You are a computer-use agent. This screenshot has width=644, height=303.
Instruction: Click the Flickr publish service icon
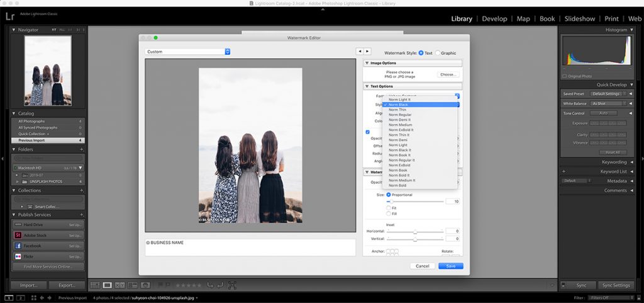click(18, 256)
